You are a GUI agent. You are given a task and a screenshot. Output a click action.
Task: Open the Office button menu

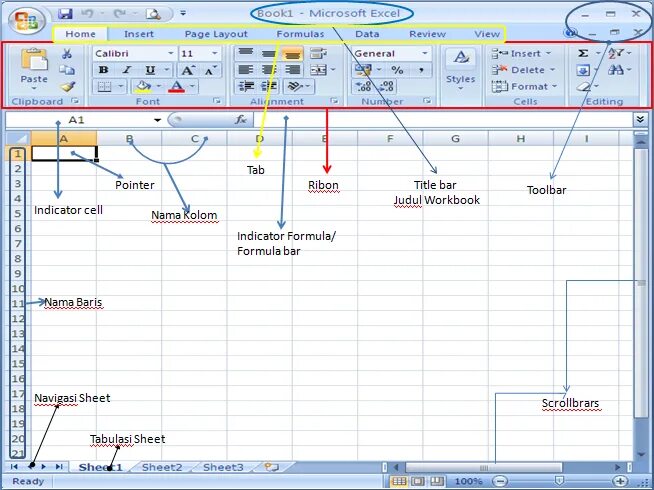point(26,20)
